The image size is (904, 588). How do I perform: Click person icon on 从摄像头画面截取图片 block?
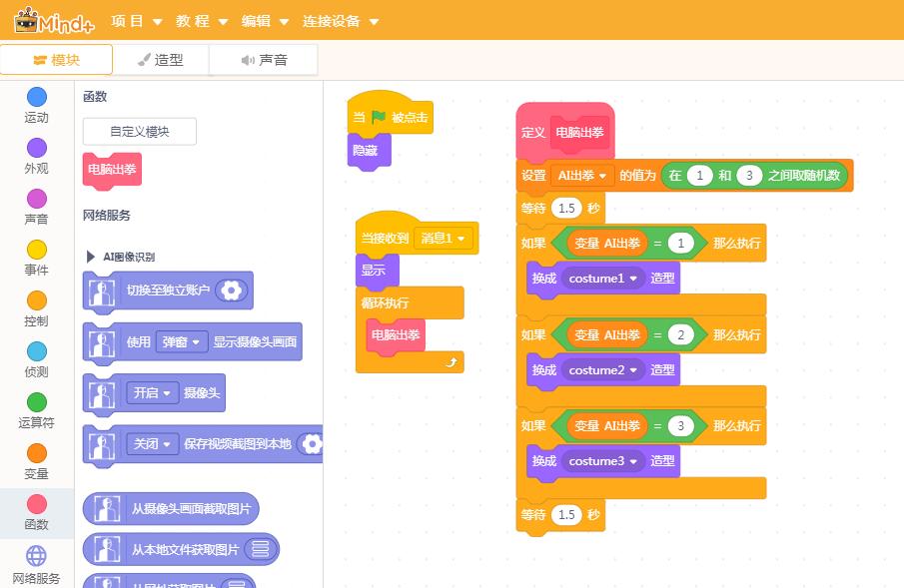pos(107,508)
